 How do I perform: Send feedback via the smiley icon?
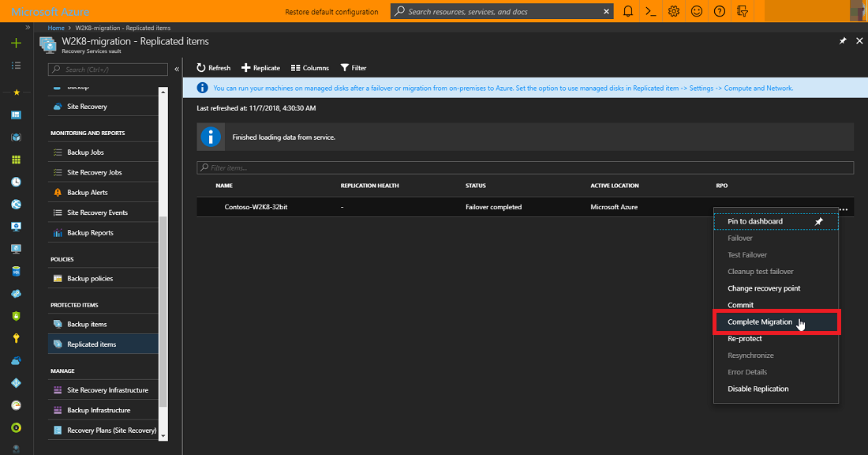[x=696, y=11]
